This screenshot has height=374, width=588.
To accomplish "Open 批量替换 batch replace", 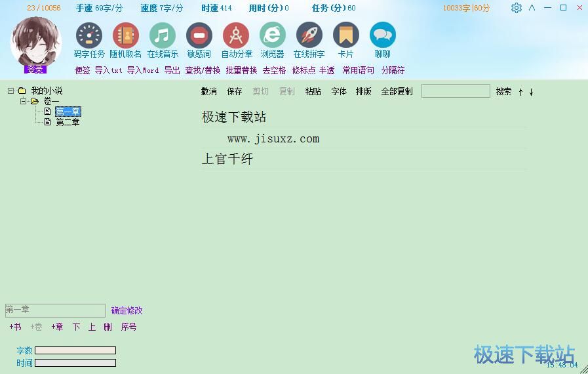I will (241, 70).
